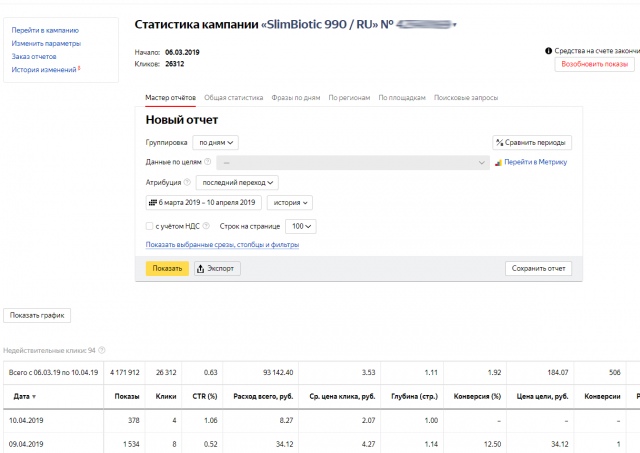Click the calendar icon in date range field
The width and height of the screenshot is (640, 453).
tap(153, 202)
